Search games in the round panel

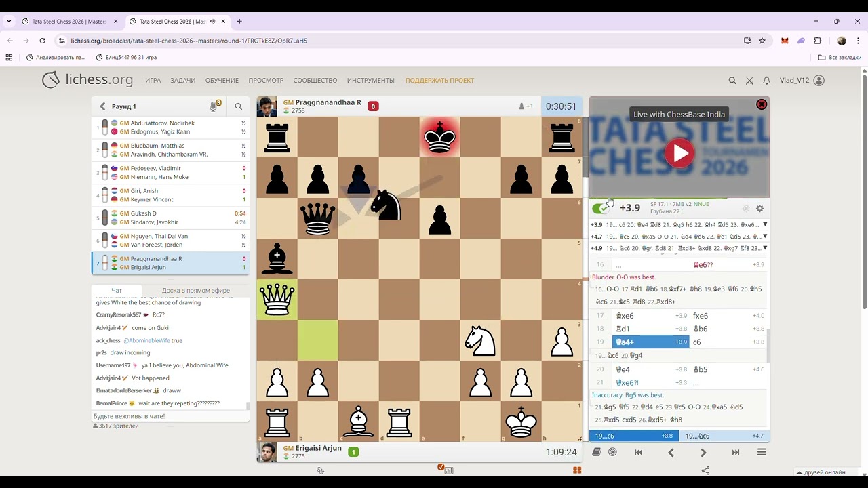(239, 106)
